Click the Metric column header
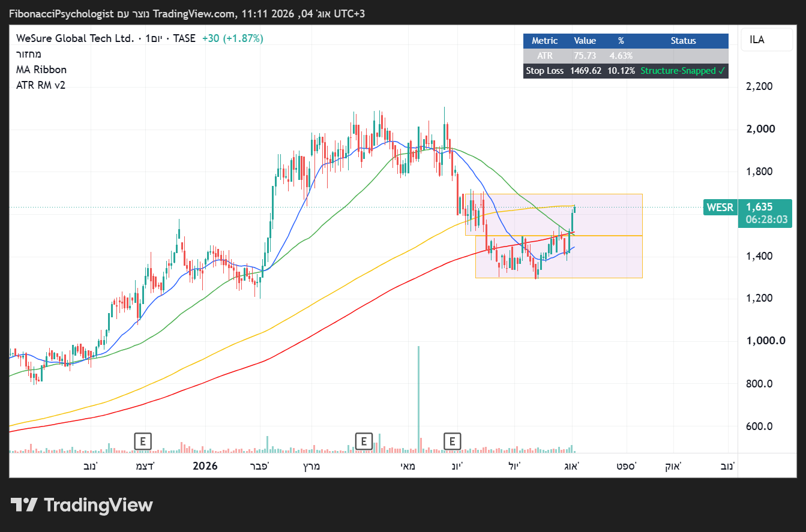Image resolution: width=806 pixels, height=532 pixels. coord(545,41)
